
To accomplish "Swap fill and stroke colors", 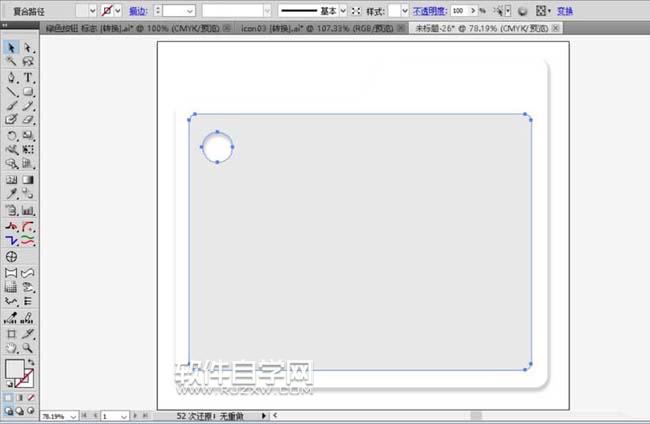I will [31, 362].
